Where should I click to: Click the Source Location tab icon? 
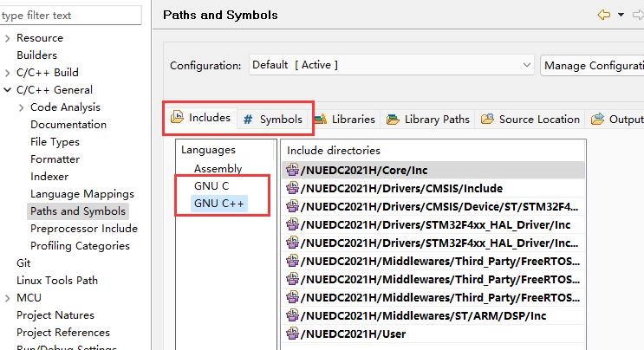point(487,119)
